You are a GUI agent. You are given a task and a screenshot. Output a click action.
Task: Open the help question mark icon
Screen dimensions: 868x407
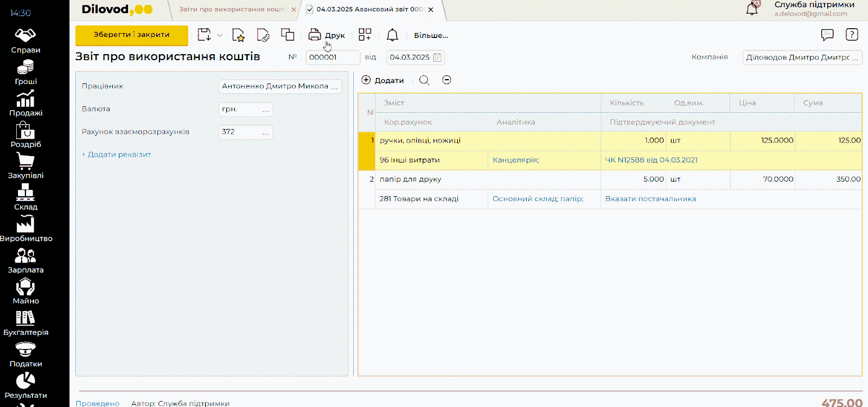point(852,35)
